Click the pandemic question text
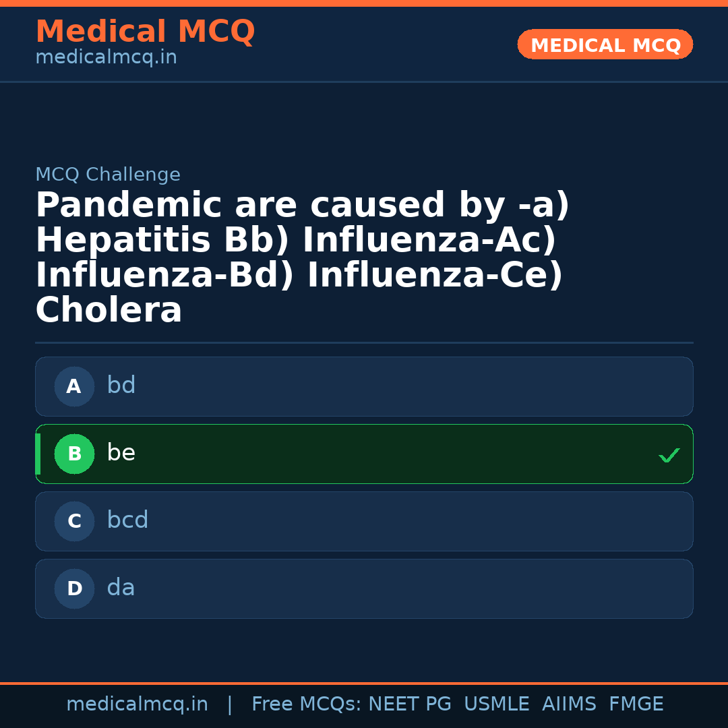728x728 pixels. [x=303, y=258]
